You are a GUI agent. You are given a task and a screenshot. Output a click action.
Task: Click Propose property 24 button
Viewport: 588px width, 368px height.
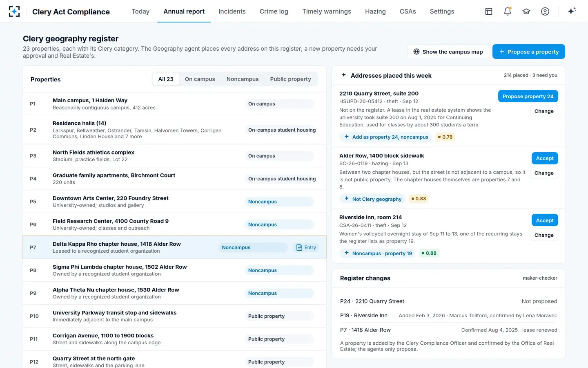click(x=528, y=96)
